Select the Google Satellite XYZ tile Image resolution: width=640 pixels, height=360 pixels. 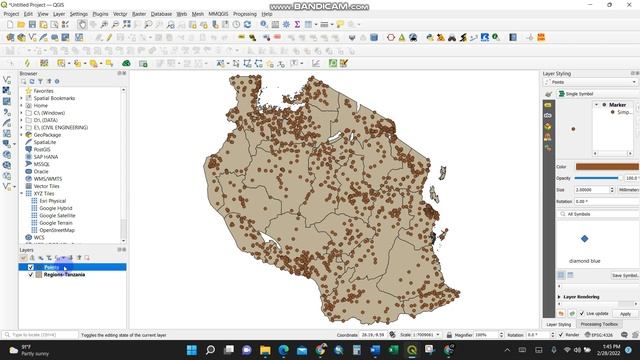coord(57,216)
